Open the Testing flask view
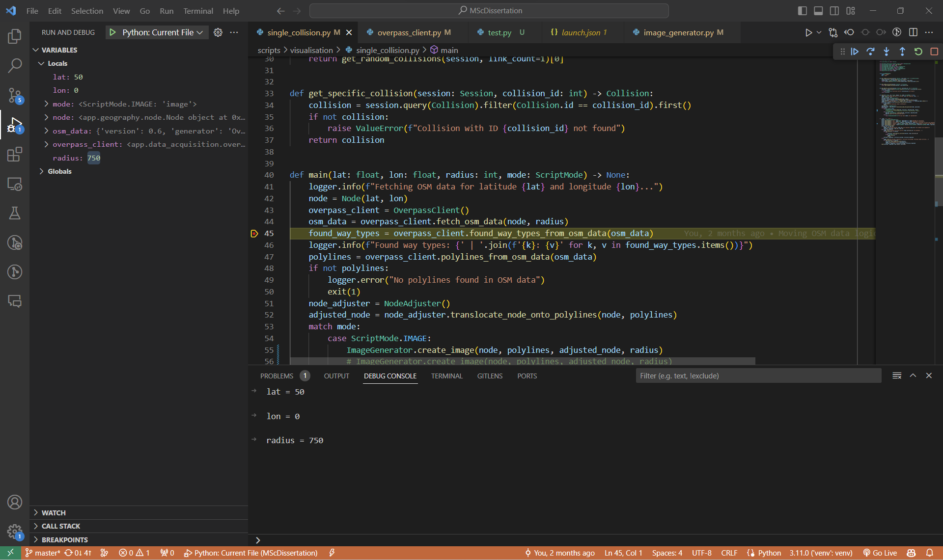 (x=15, y=213)
